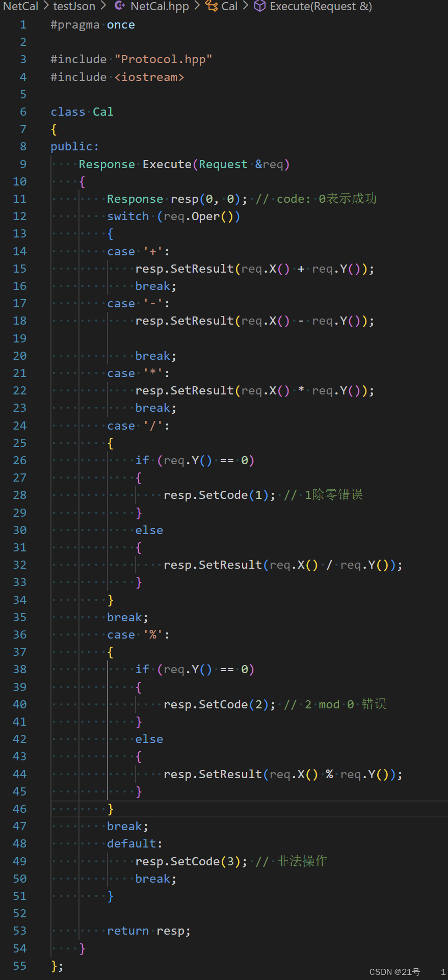Click line number 46 in gutter
This screenshot has height=980, width=448.
pyautogui.click(x=19, y=809)
